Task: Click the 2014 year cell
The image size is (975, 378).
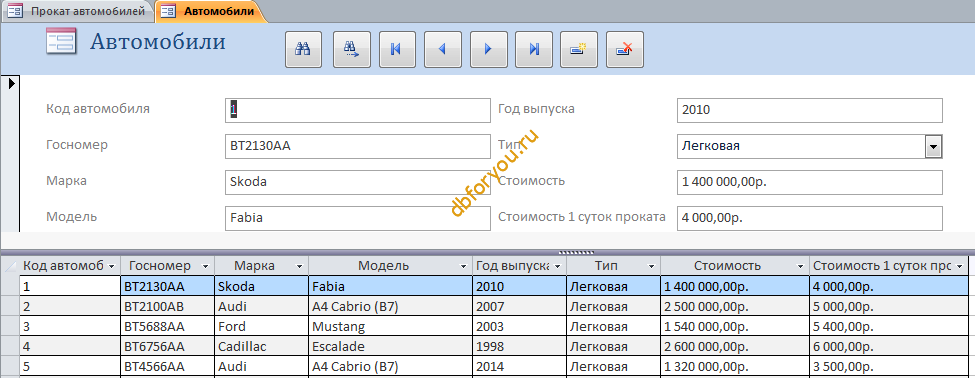Action: pos(519,366)
